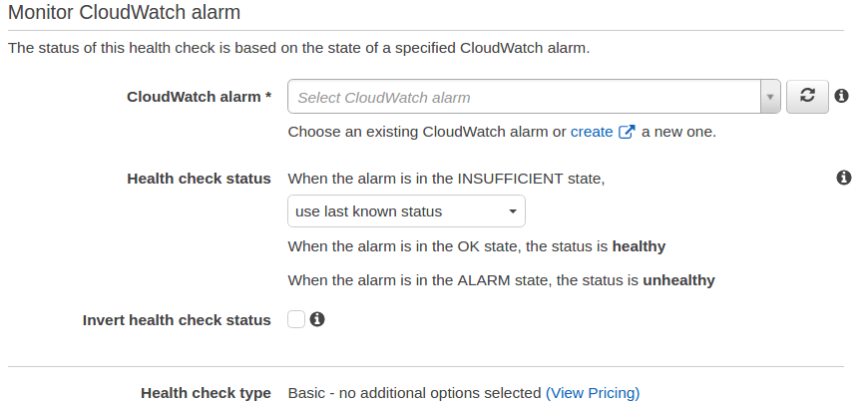
Task: Show info for Health check status
Action: [843, 178]
